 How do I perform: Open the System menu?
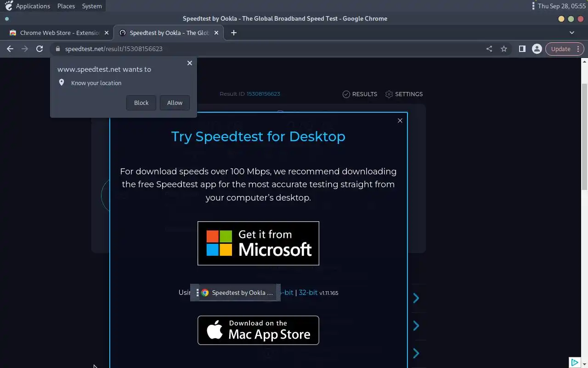pos(92,6)
